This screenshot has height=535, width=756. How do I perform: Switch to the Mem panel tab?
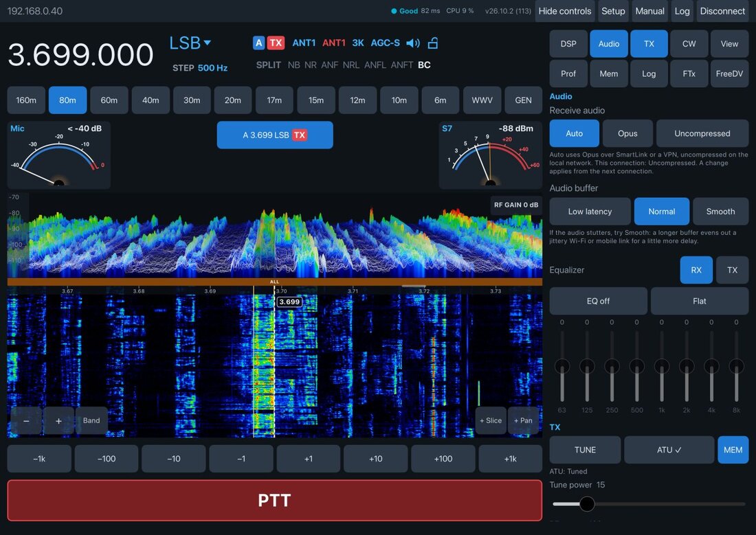click(x=608, y=73)
